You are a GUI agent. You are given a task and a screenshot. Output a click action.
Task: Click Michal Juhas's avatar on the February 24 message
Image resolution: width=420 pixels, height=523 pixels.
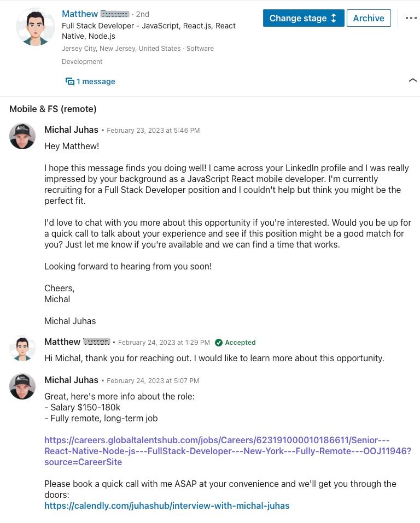tap(22, 386)
